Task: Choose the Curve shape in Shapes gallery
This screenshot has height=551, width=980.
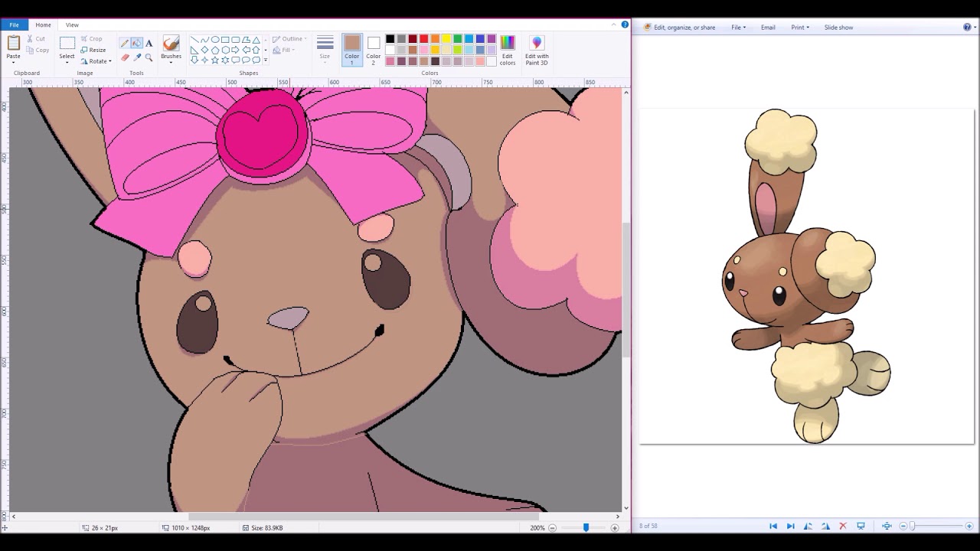Action: click(x=204, y=40)
